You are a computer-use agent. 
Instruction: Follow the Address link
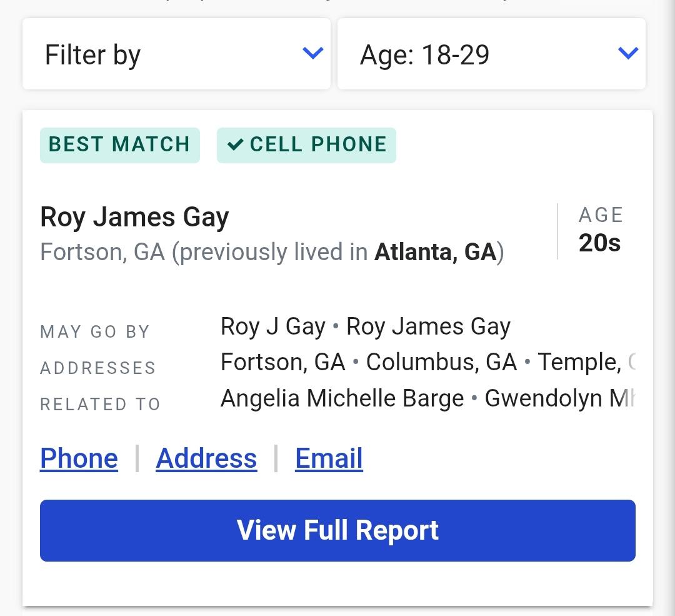pos(206,458)
